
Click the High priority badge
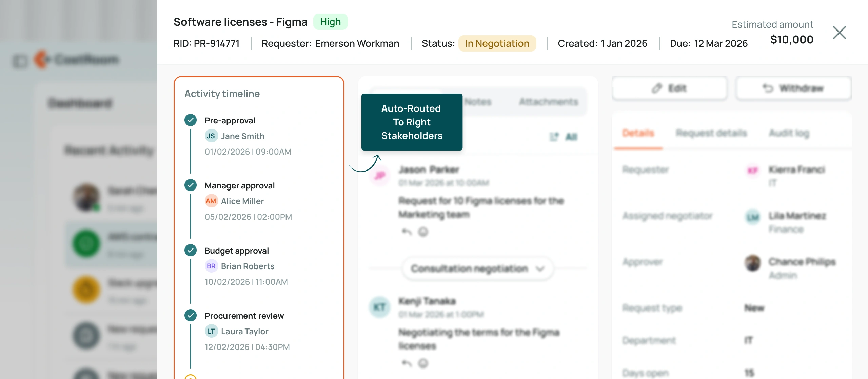coord(330,22)
